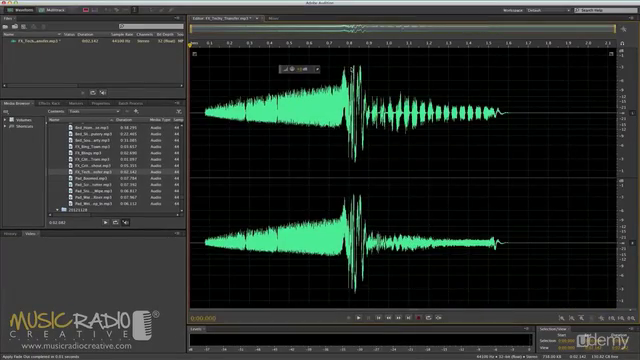Click Move Playhead to Previous button
This screenshot has width=640, height=360.
tap(378, 318)
